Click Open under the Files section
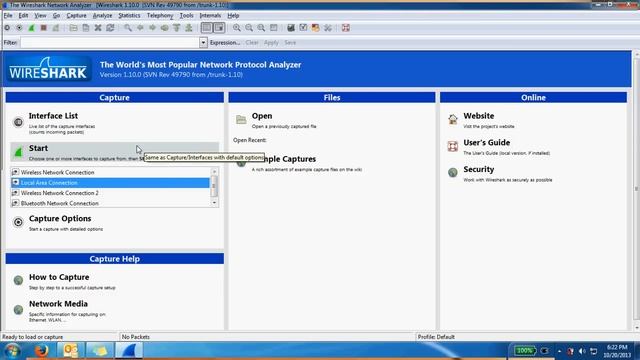The width and height of the screenshot is (640, 360). [262, 116]
